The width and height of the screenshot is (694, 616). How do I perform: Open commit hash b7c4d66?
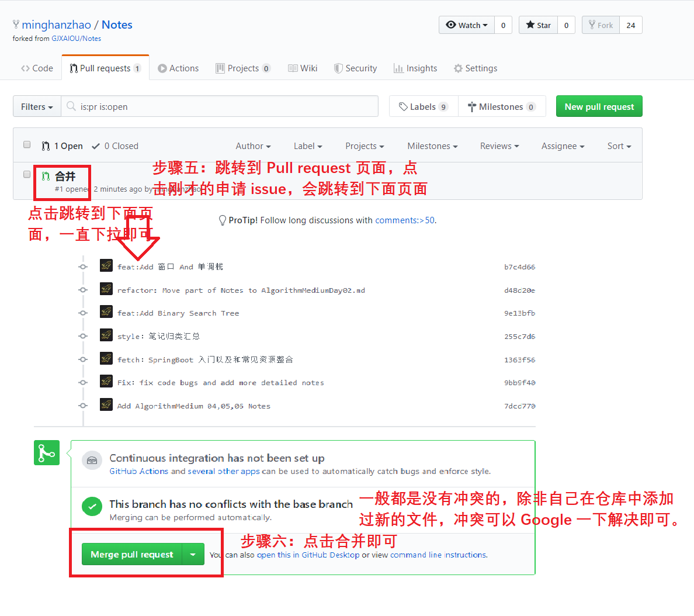tap(519, 267)
